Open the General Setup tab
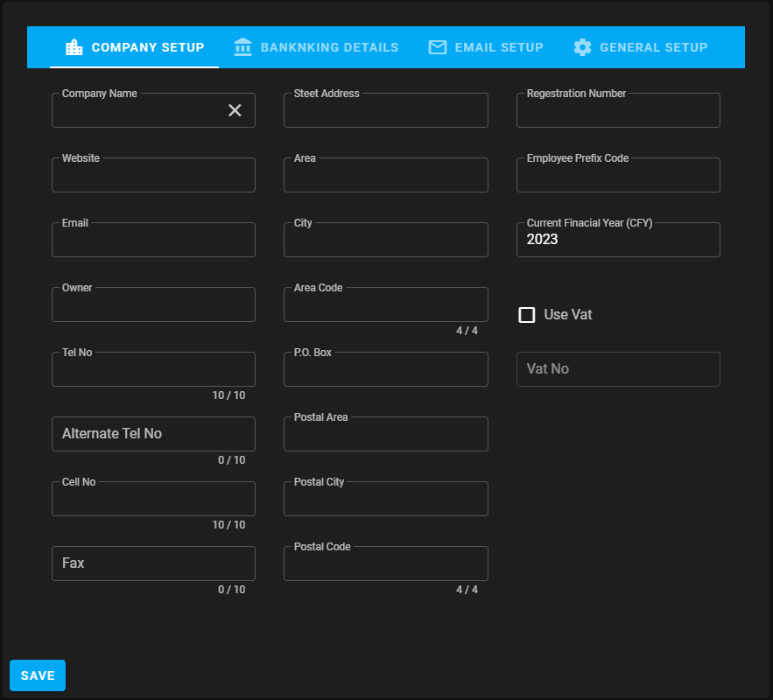Viewport: 773px width, 700px height. tap(640, 47)
